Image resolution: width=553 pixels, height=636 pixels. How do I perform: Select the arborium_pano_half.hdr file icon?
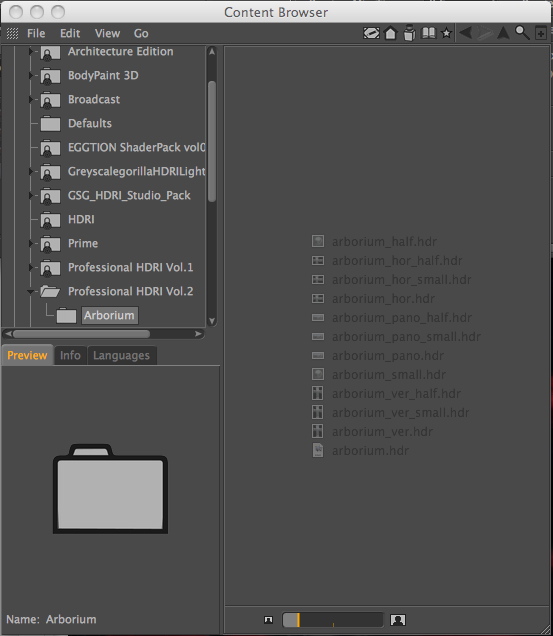pyautogui.click(x=318, y=318)
